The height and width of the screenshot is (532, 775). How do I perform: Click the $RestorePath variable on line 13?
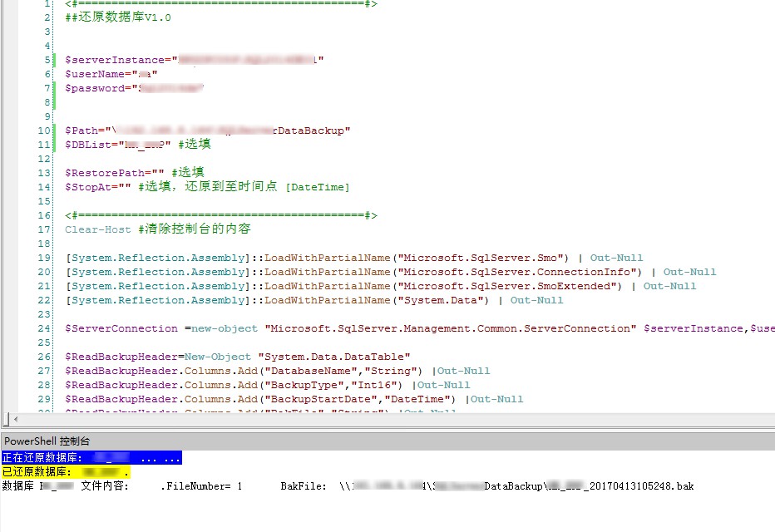pyautogui.click(x=105, y=173)
